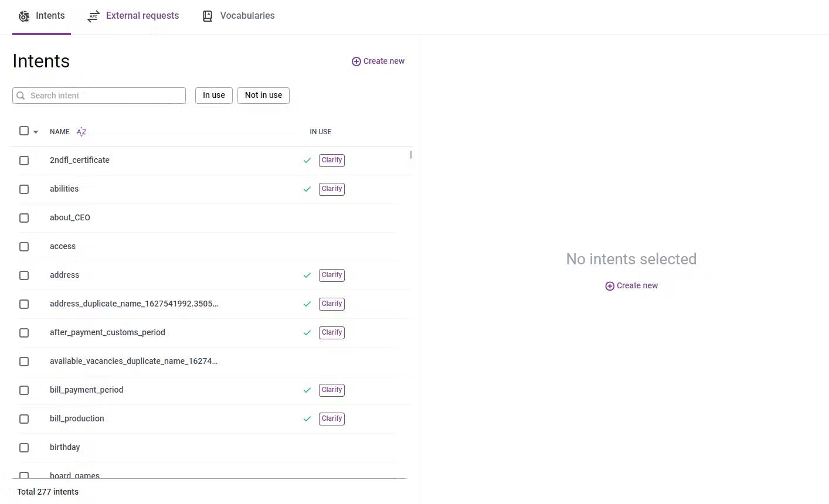The image size is (829, 504).
Task: Check the select-all header checkbox
Action: pyautogui.click(x=24, y=131)
